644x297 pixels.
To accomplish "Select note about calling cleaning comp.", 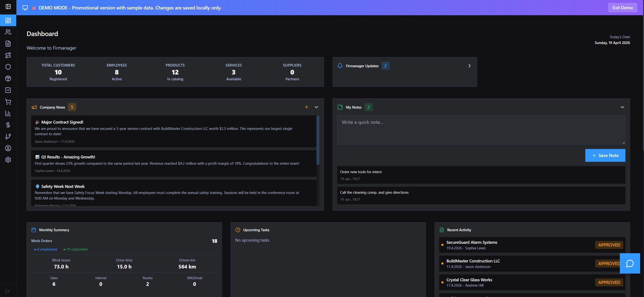I will [481, 195].
